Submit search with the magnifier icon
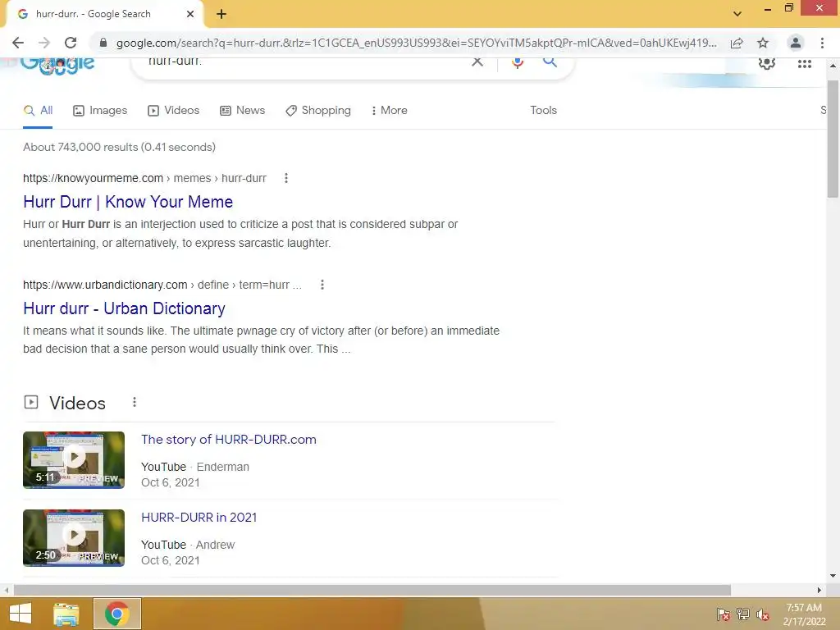This screenshot has height=630, width=840. [x=550, y=62]
